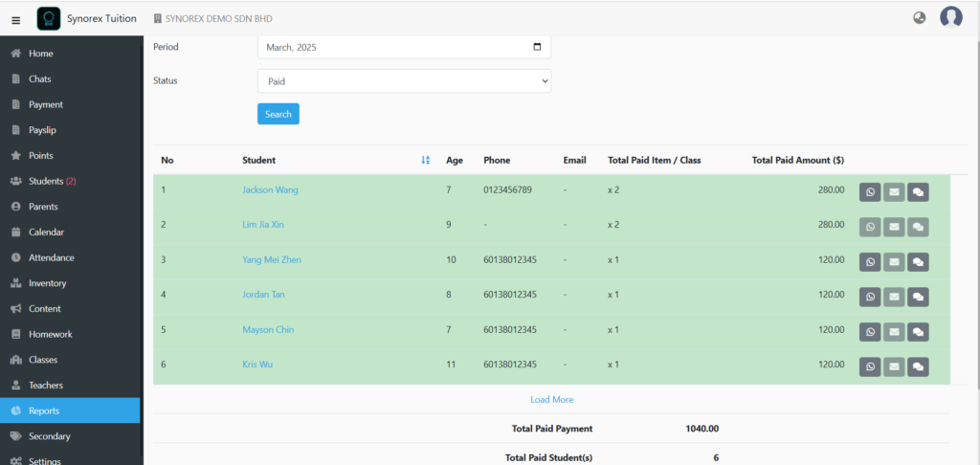Click chat icon for Lim Jia Xin
The image size is (980, 465).
(x=918, y=227)
